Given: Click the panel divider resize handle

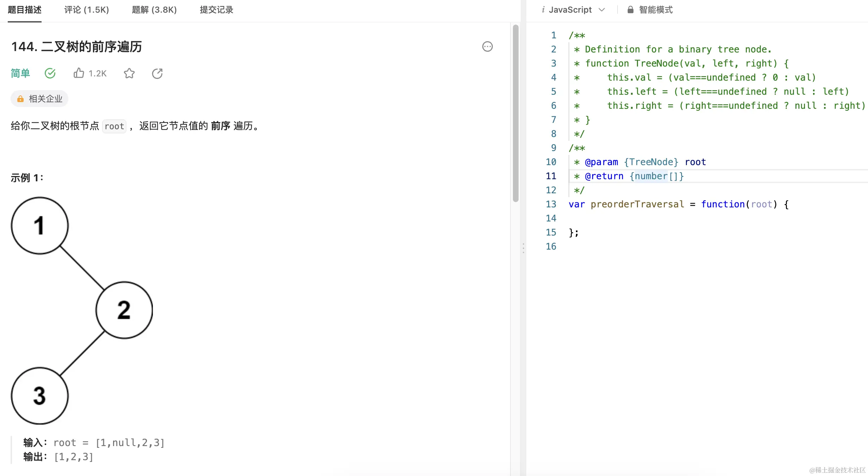Looking at the screenshot, I should tap(523, 248).
